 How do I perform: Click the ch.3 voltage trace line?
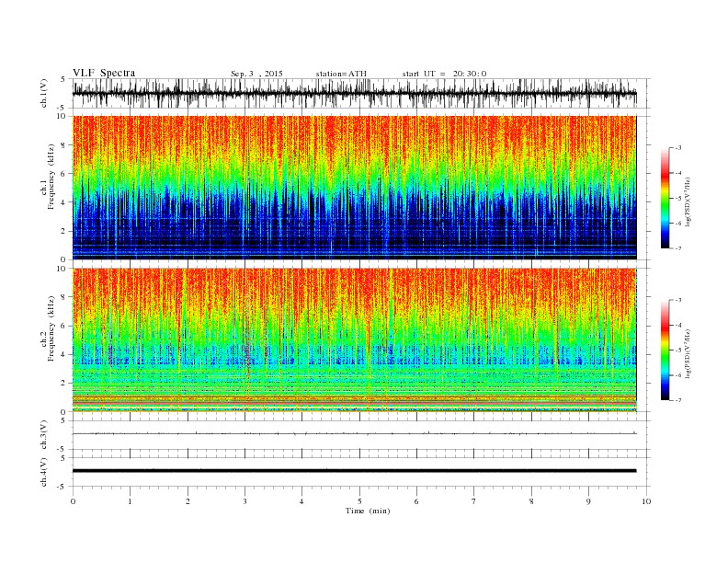tap(354, 433)
